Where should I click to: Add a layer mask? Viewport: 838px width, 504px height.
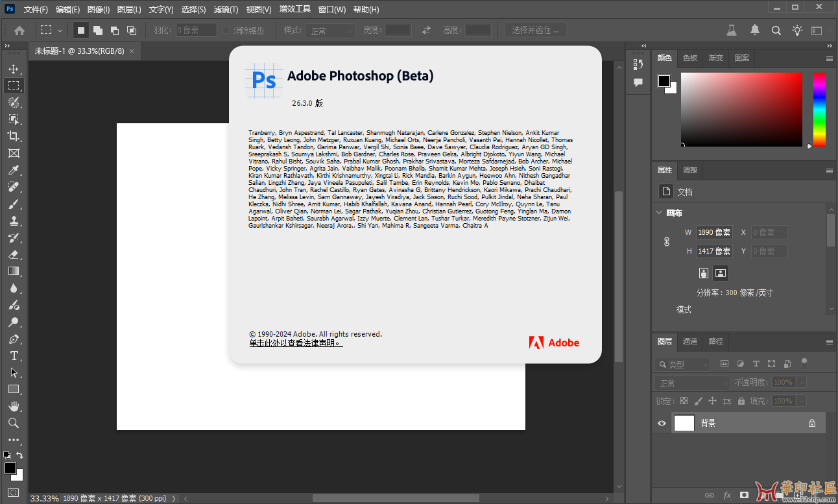(x=745, y=495)
